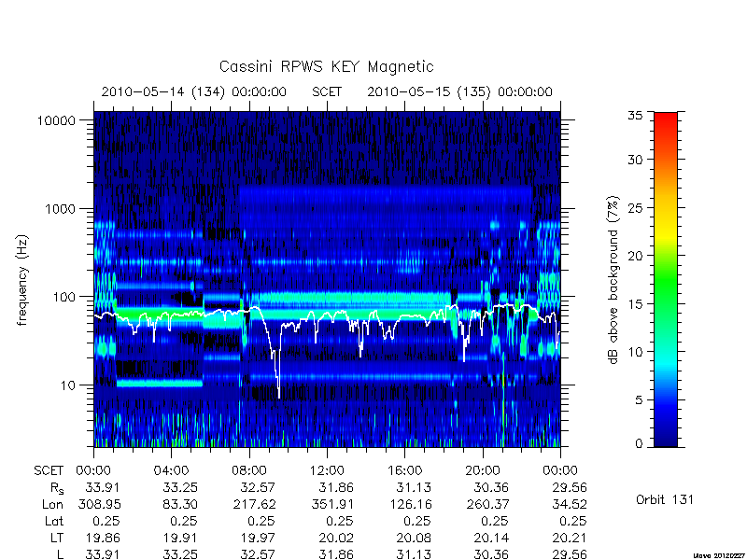This screenshot has height=560, width=747.
Task: Click the '30' color scale label
Action: [x=635, y=160]
